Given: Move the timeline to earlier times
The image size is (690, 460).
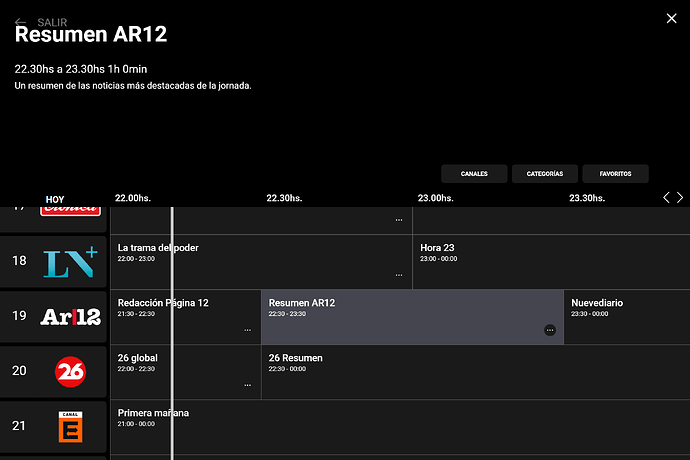Looking at the screenshot, I should coord(666,198).
